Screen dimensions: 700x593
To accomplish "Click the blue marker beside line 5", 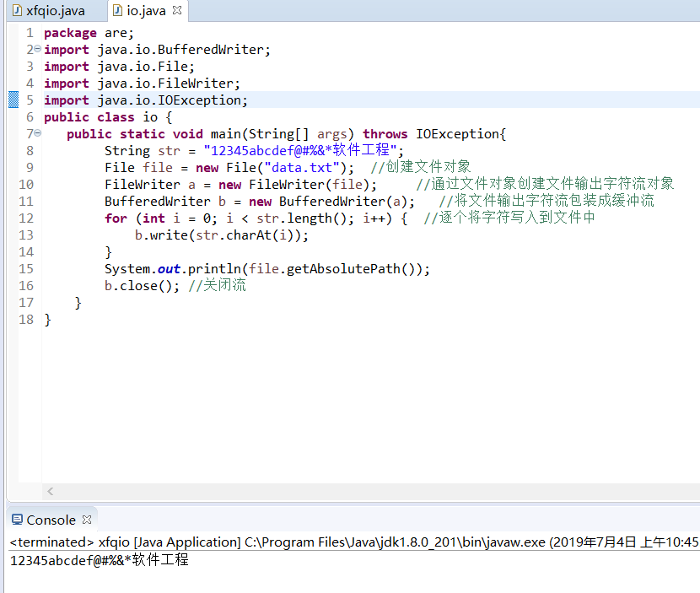I will [x=13, y=100].
